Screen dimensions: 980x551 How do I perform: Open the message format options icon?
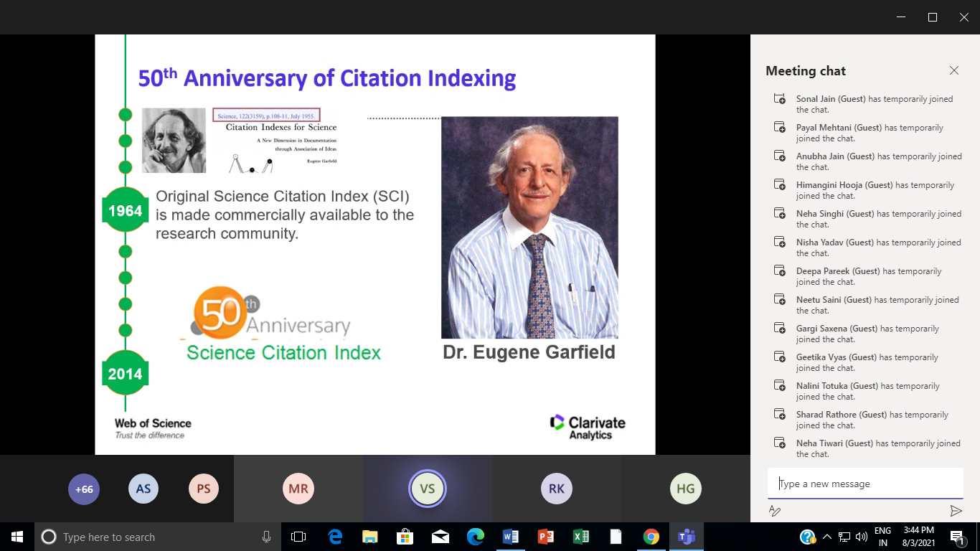[x=775, y=511]
